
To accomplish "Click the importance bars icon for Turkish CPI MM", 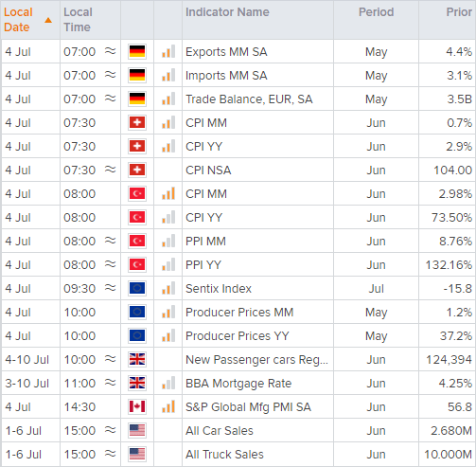I will point(168,193).
